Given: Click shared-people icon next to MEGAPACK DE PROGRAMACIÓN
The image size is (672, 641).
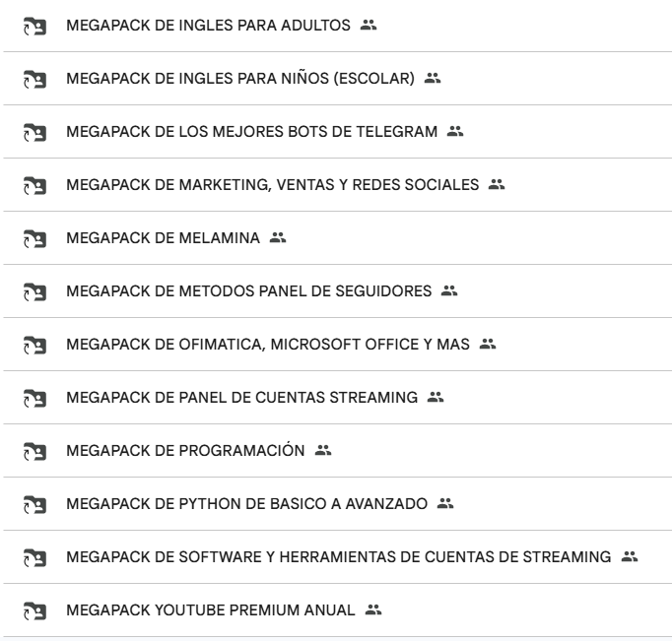Looking at the screenshot, I should 321,450.
